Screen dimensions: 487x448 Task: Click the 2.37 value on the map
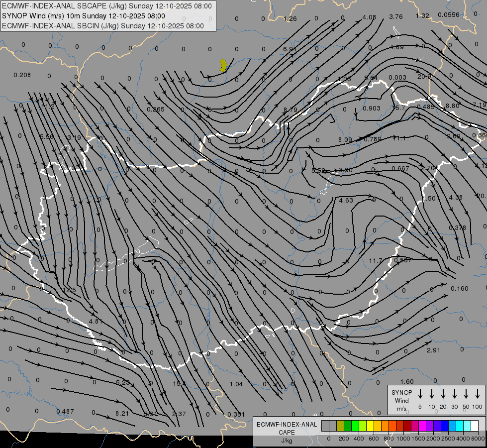tap(179, 414)
